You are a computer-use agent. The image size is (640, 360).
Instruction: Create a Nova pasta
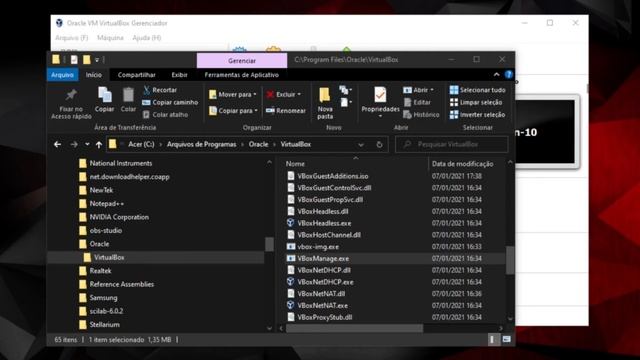click(x=325, y=103)
